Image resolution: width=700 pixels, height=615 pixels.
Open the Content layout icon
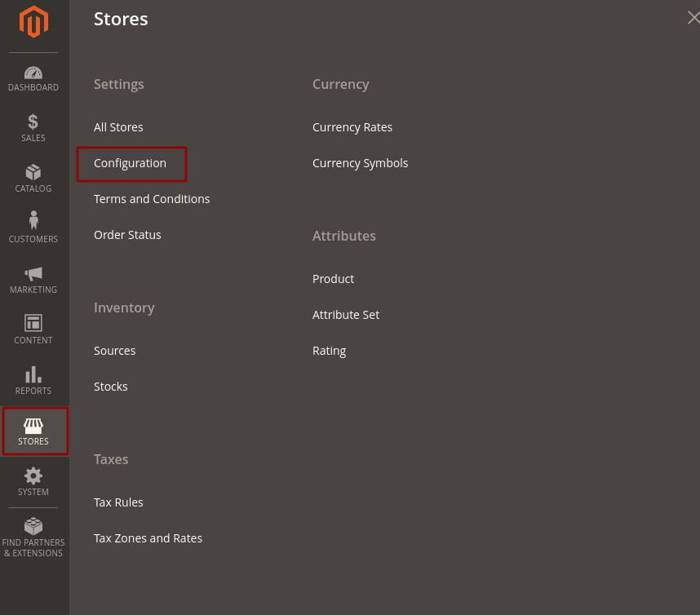[33, 324]
